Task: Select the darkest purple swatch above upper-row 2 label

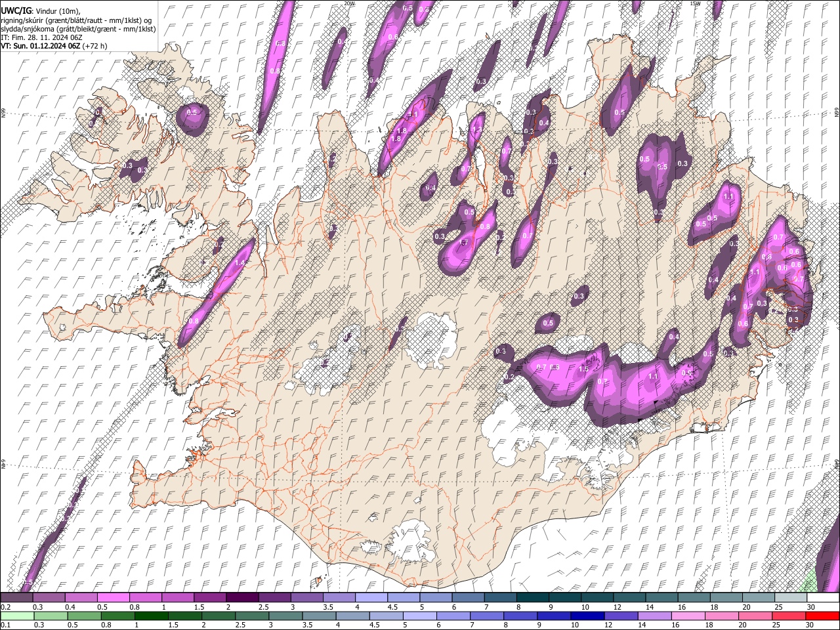Action: click(243, 597)
